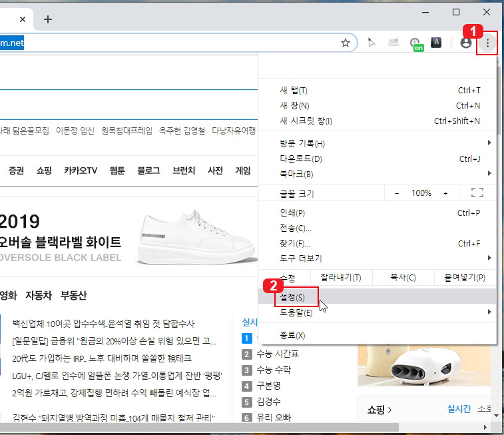Open a new tab with plus button
The height and width of the screenshot is (435, 504).
pyautogui.click(x=47, y=19)
